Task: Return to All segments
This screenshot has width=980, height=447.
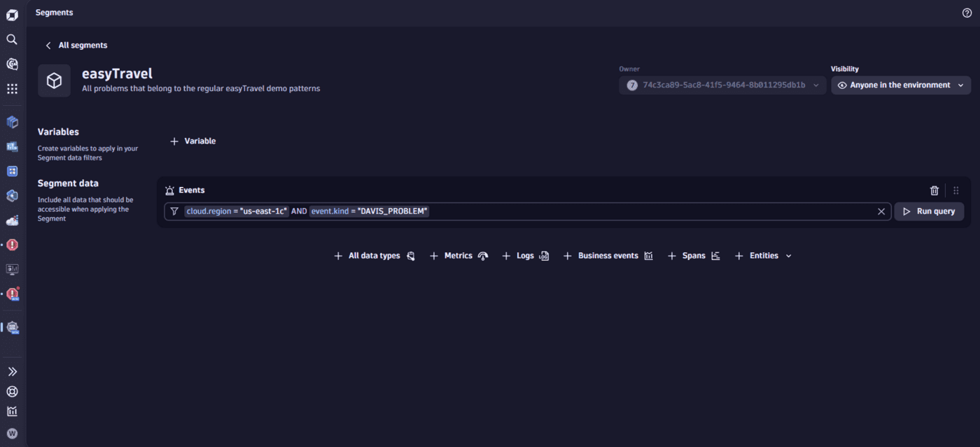Action: pos(76,45)
